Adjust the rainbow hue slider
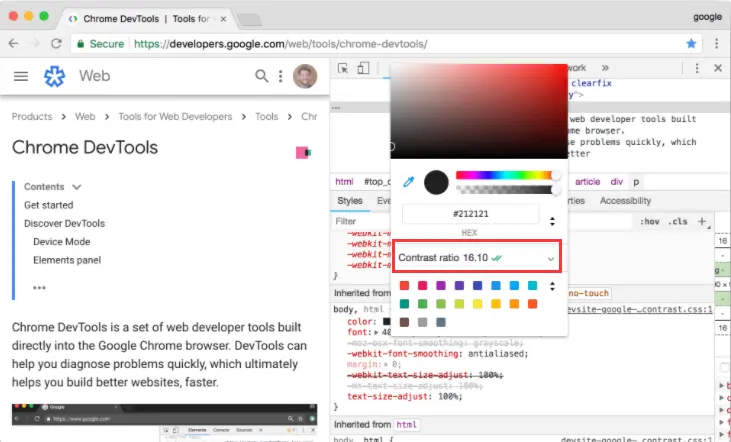The image size is (731, 442). click(508, 175)
